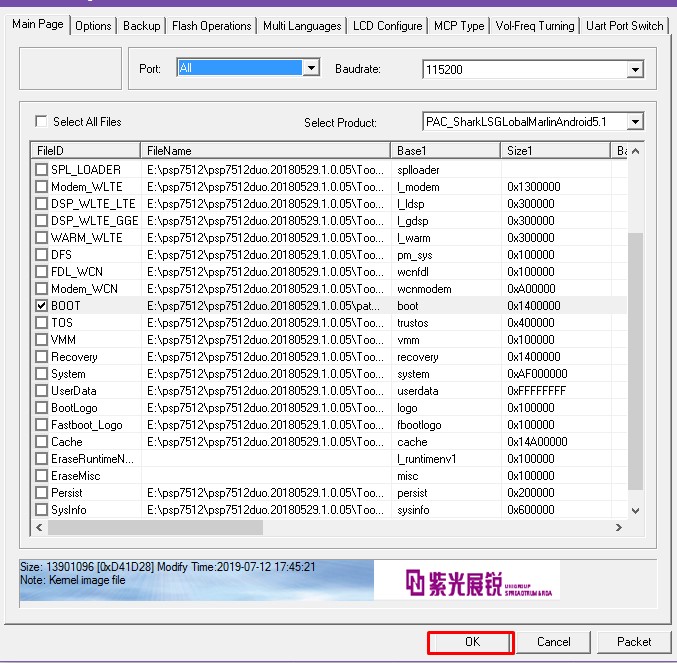
Task: Click the OK button
Action: coord(471,642)
